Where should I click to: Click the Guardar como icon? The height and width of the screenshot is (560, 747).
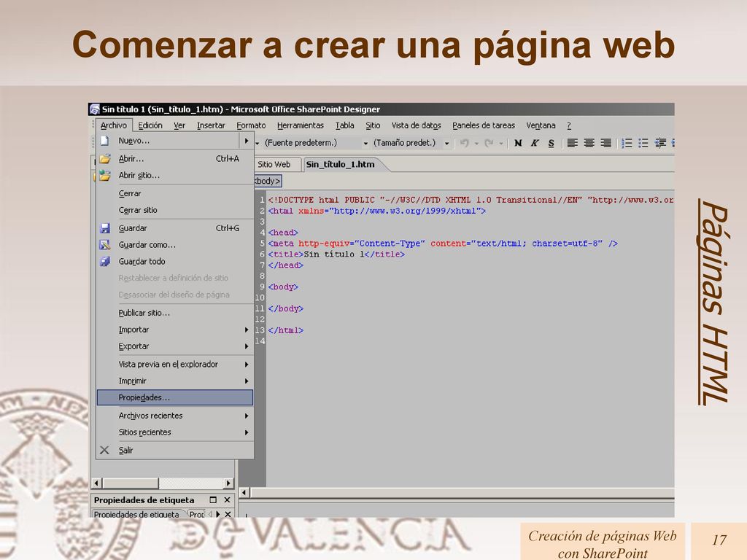(x=105, y=245)
